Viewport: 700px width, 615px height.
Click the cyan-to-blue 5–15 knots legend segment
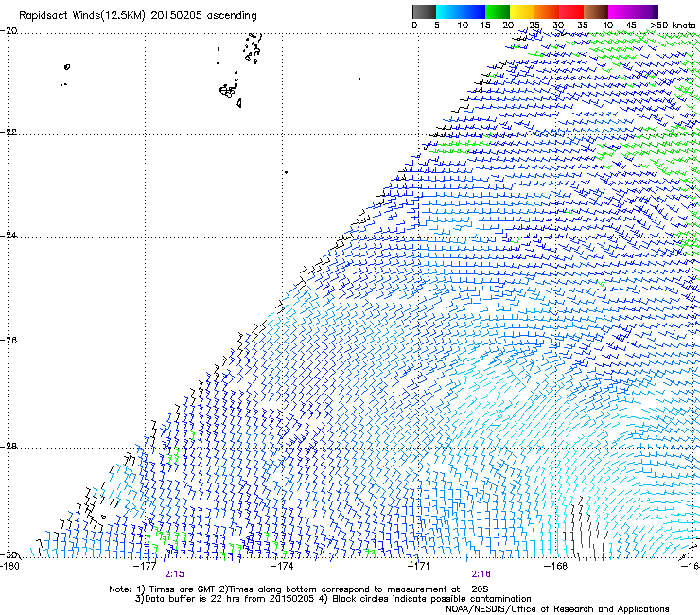(x=461, y=11)
